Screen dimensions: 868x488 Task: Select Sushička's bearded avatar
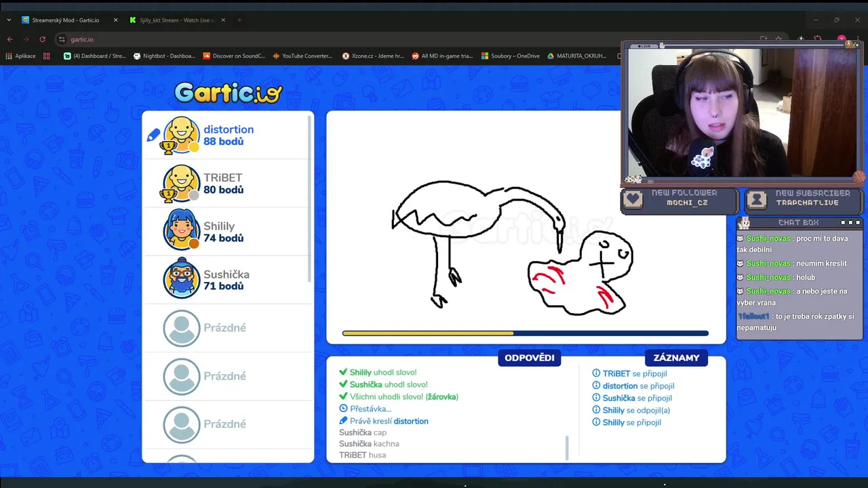click(181, 279)
